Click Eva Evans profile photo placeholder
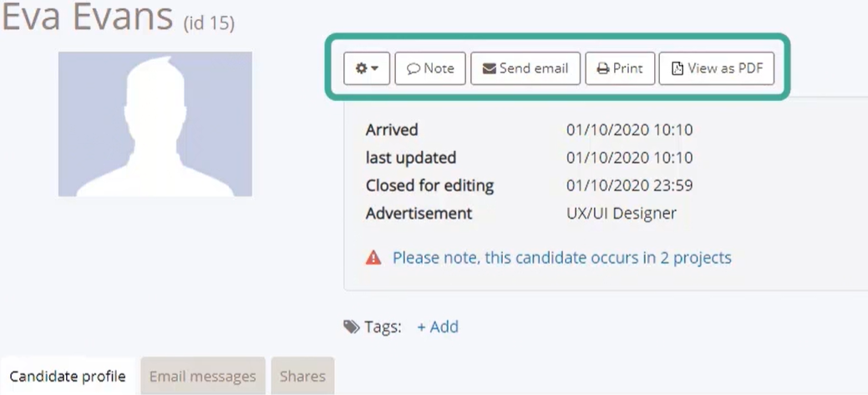868x395 pixels. point(155,124)
